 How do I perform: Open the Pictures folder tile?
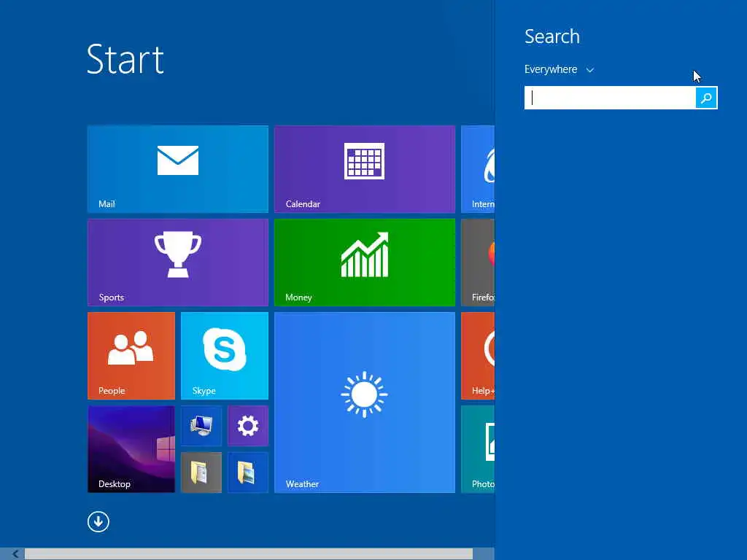click(x=248, y=472)
